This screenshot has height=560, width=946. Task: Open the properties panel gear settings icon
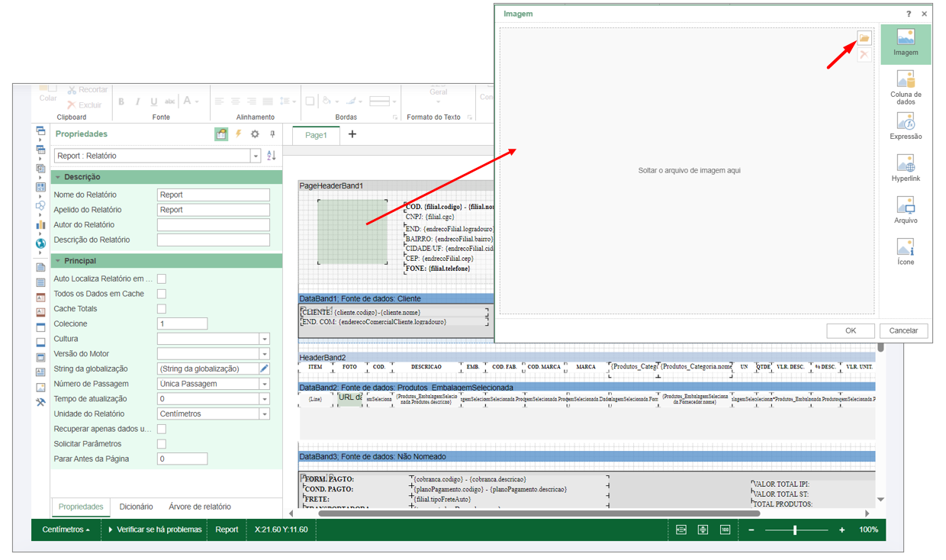point(255,134)
